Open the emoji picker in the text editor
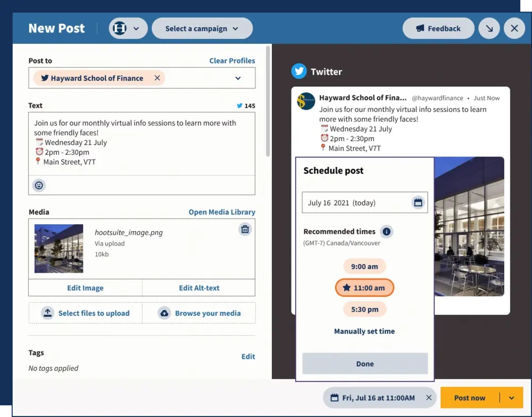This screenshot has width=532, height=417. 39,185
